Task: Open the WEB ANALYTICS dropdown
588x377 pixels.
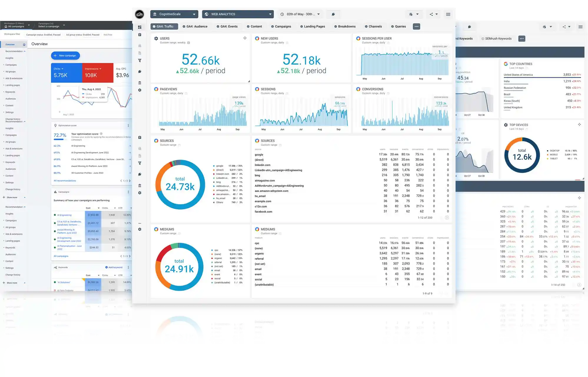Action: pos(238,14)
